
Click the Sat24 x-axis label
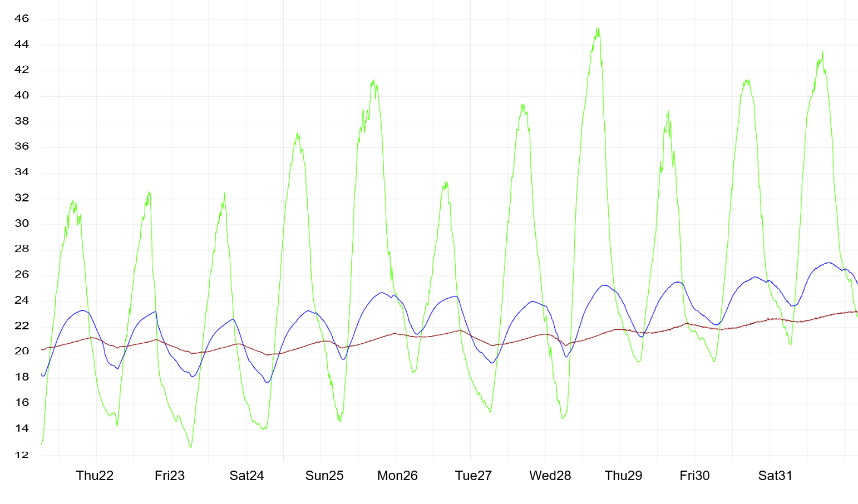pos(246,476)
